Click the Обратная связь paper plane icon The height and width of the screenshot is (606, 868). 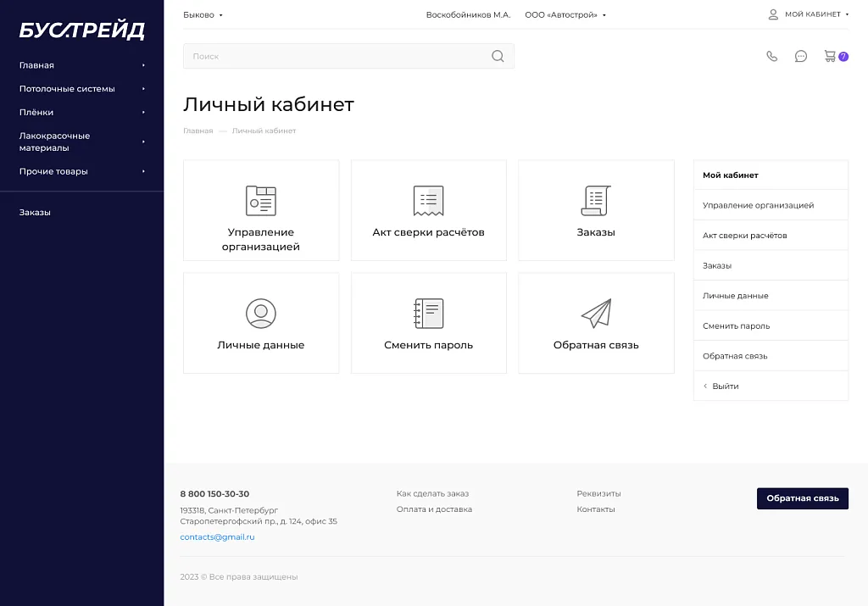click(596, 314)
